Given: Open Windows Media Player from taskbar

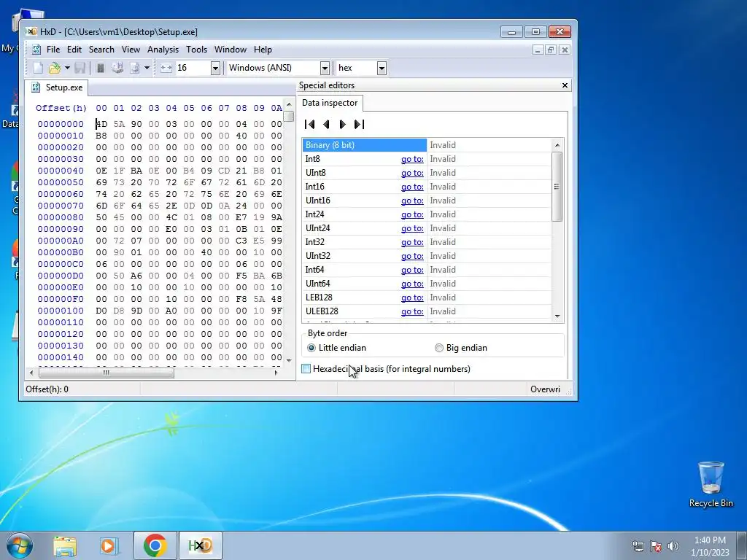Looking at the screenshot, I should coord(108,545).
